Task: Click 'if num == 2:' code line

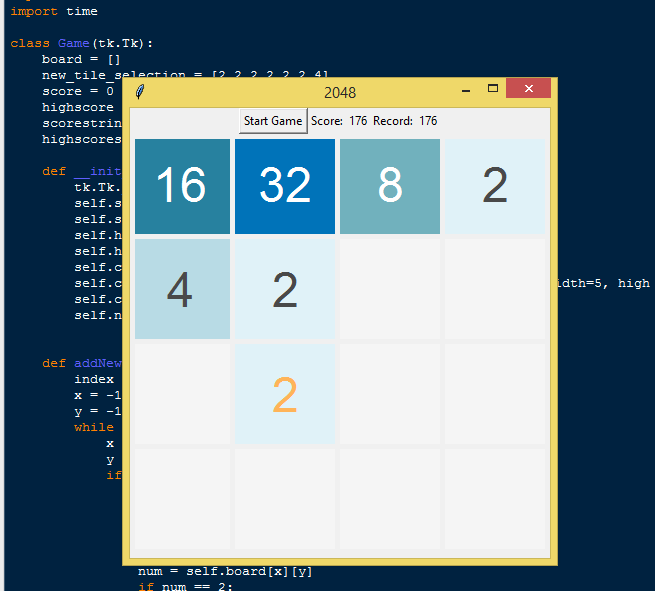Action: tap(185, 586)
